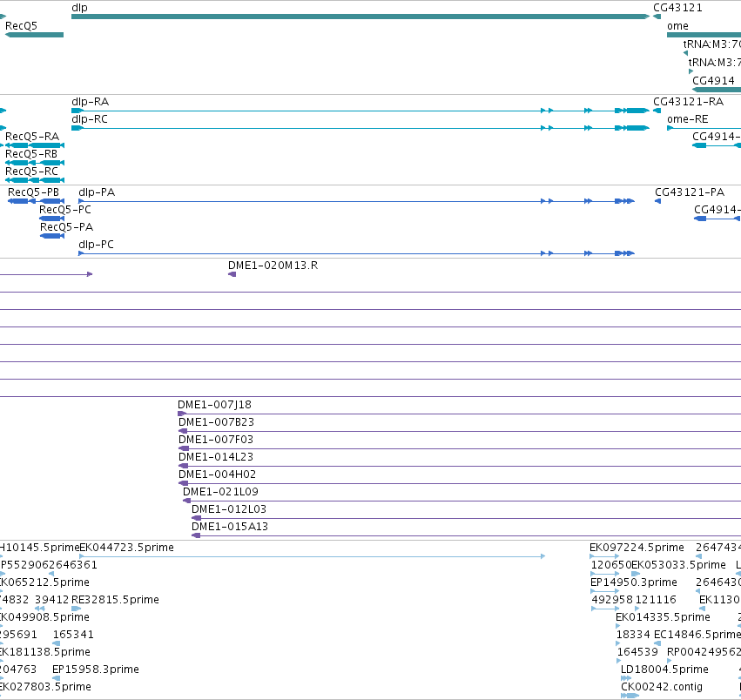Click transcript RecQ5-RB
This screenshot has width=741, height=700.
pyautogui.click(x=34, y=163)
